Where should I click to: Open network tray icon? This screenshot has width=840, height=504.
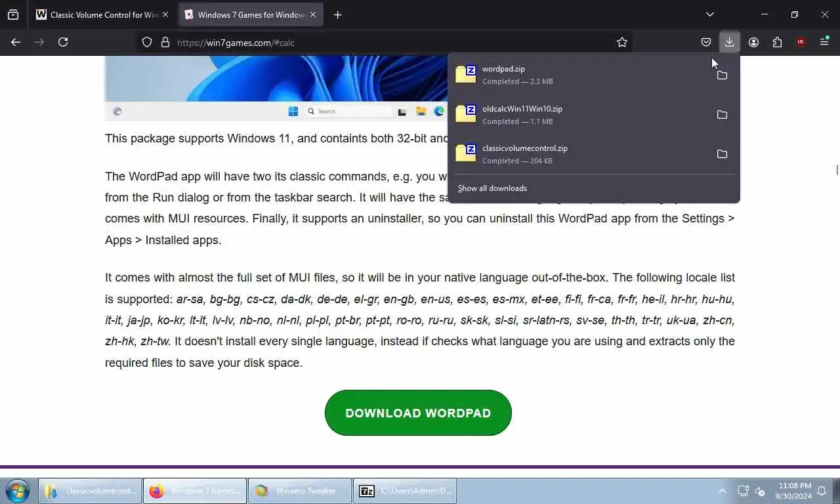(743, 491)
